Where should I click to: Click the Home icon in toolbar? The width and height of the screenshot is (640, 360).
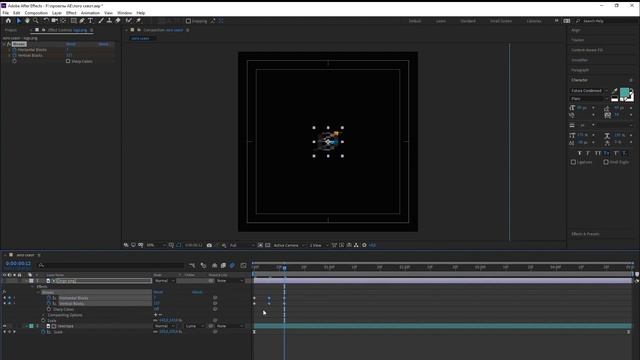pyautogui.click(x=8, y=20)
